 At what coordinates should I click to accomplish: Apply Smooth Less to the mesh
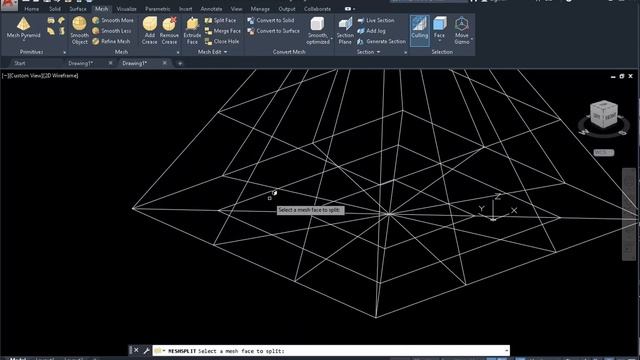pos(112,31)
